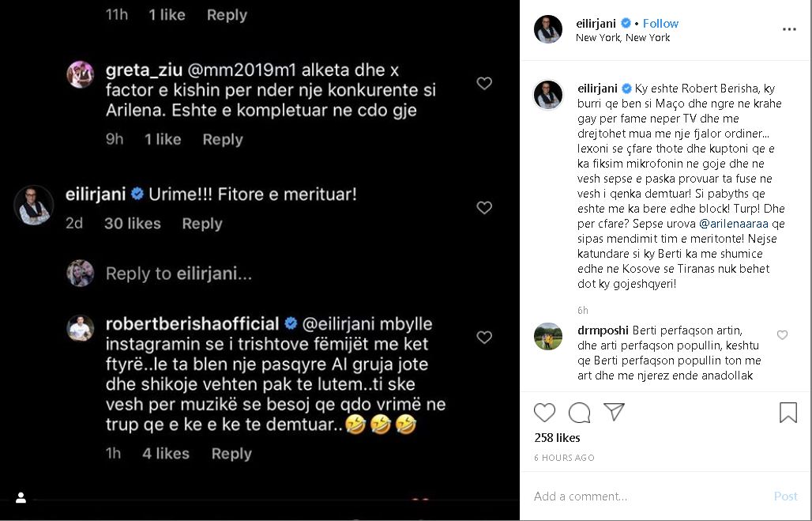Share post via paper plane icon

615,412
